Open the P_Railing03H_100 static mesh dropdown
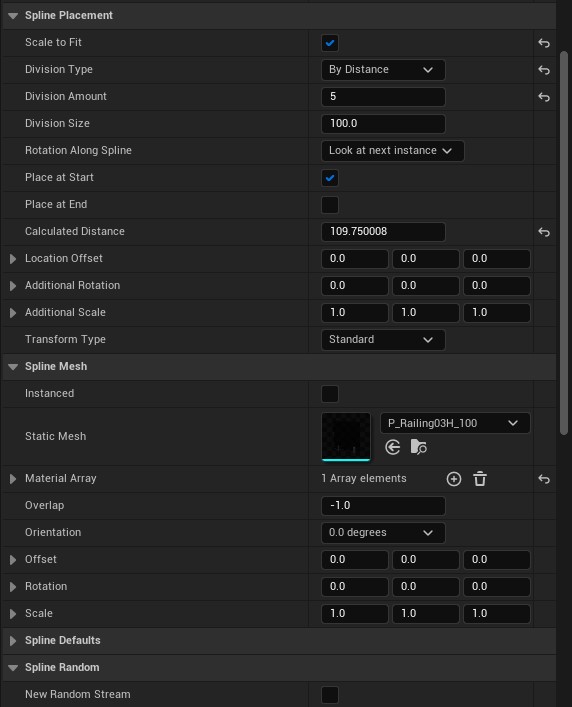Image resolution: width=572 pixels, height=707 pixels. pyautogui.click(x=455, y=423)
